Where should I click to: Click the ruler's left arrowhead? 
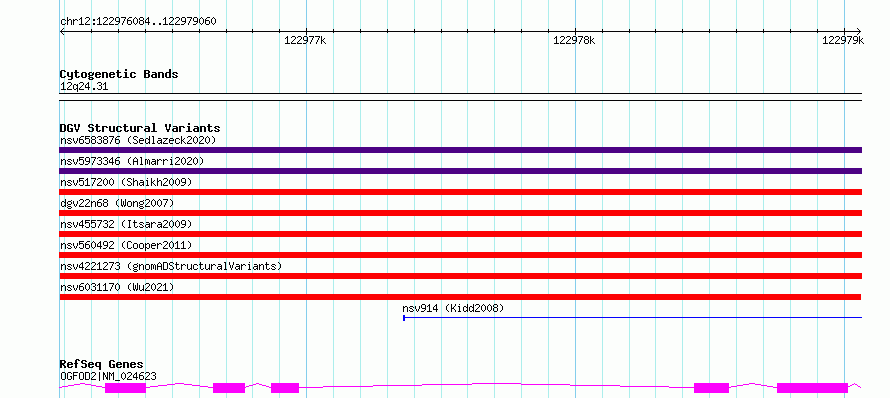click(x=62, y=31)
